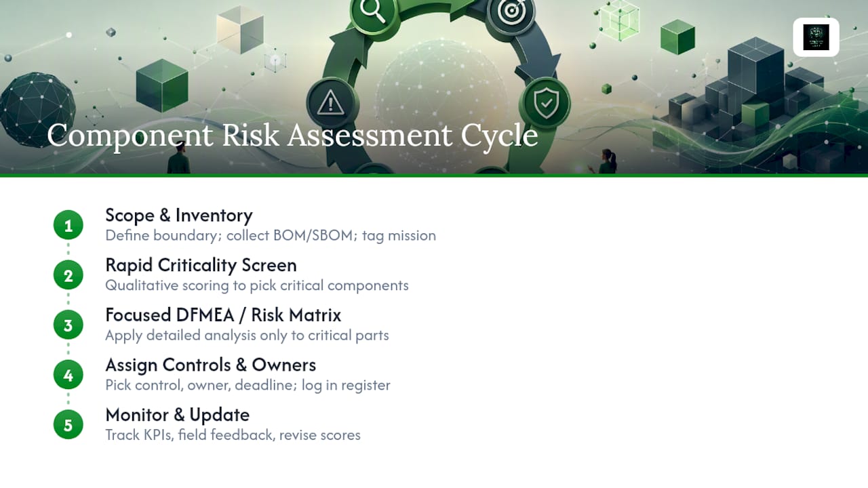Click the target bullseye icon in cycle

point(510,12)
